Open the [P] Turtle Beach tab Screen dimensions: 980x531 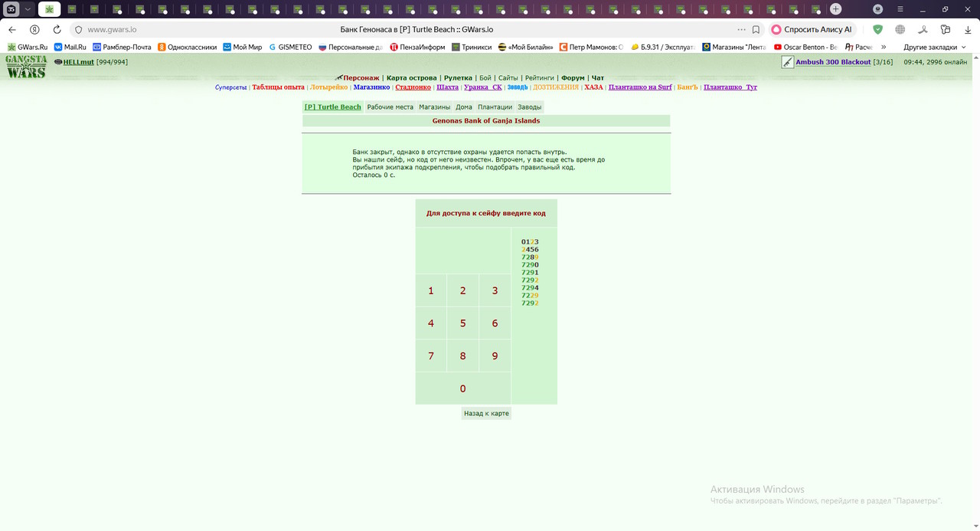coord(332,107)
